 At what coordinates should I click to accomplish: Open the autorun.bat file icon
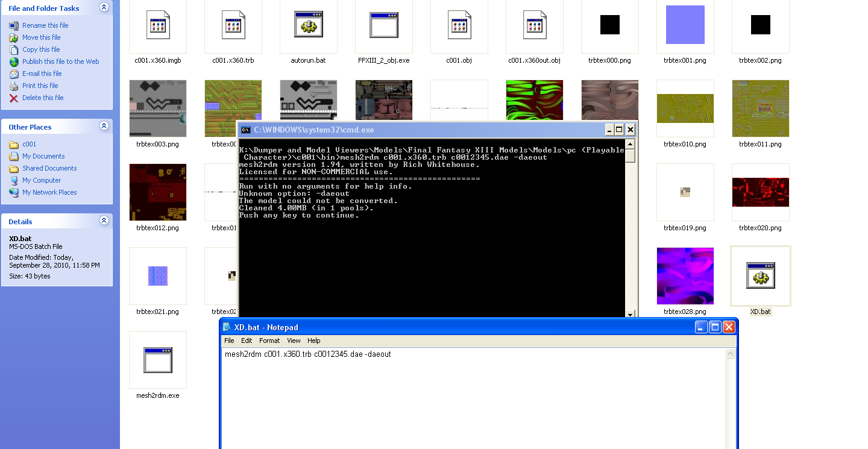coord(308,26)
